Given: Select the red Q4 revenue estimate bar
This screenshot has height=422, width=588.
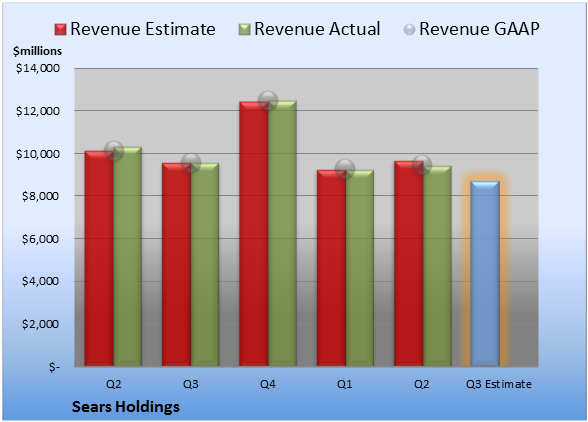Looking at the screenshot, I should 254,234.
